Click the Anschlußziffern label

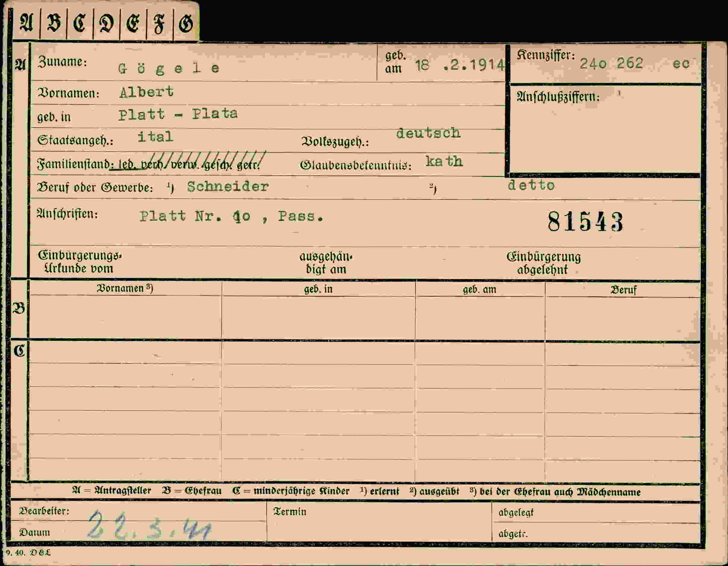point(558,97)
